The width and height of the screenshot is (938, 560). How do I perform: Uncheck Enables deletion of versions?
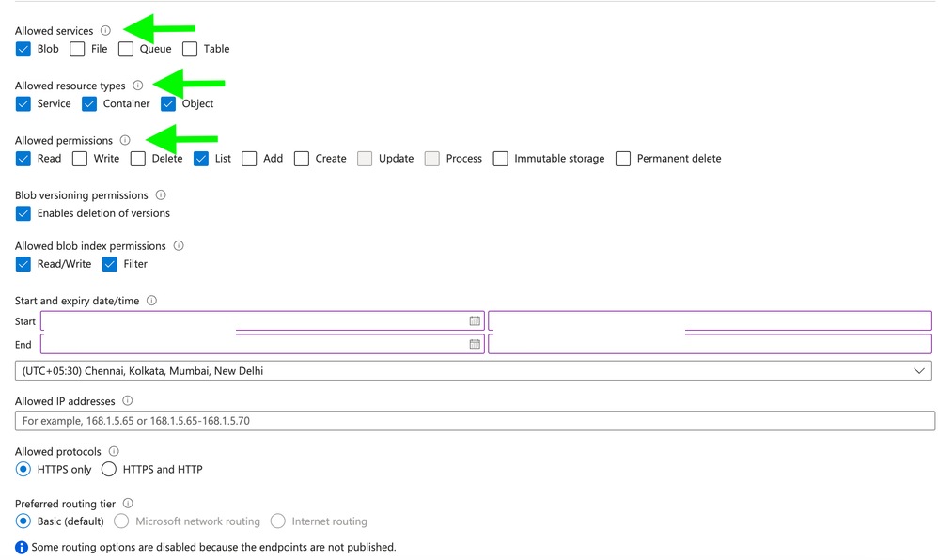(x=23, y=213)
